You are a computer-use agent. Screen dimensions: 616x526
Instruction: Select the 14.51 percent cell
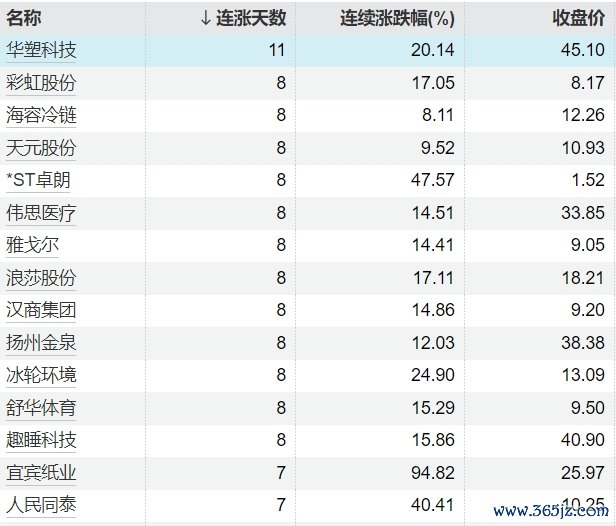tap(433, 213)
